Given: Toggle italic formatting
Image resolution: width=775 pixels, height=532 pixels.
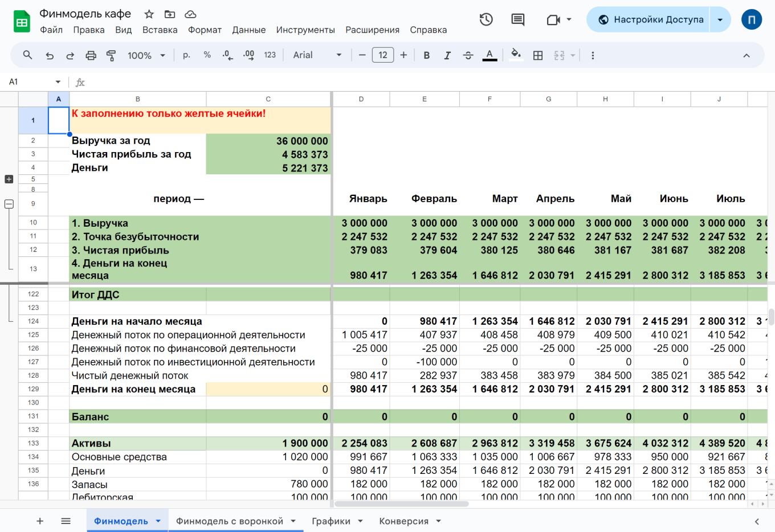Looking at the screenshot, I should pyautogui.click(x=447, y=55).
